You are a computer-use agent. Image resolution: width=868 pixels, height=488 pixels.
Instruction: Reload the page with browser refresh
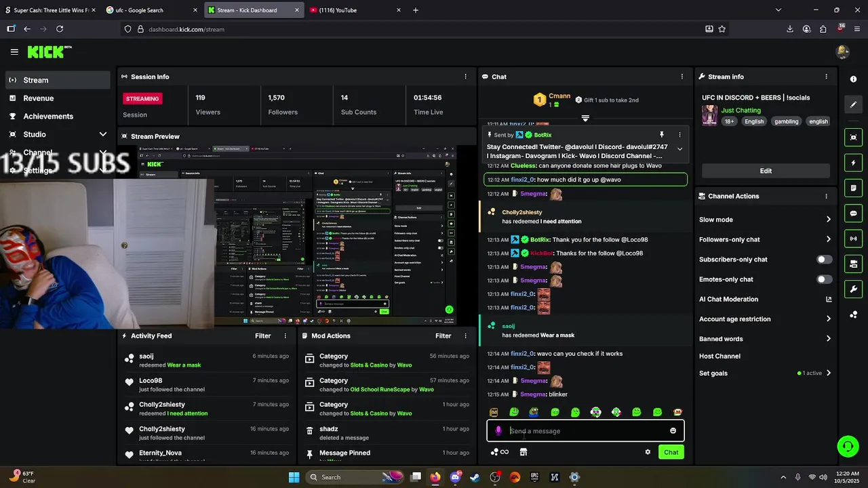(60, 29)
